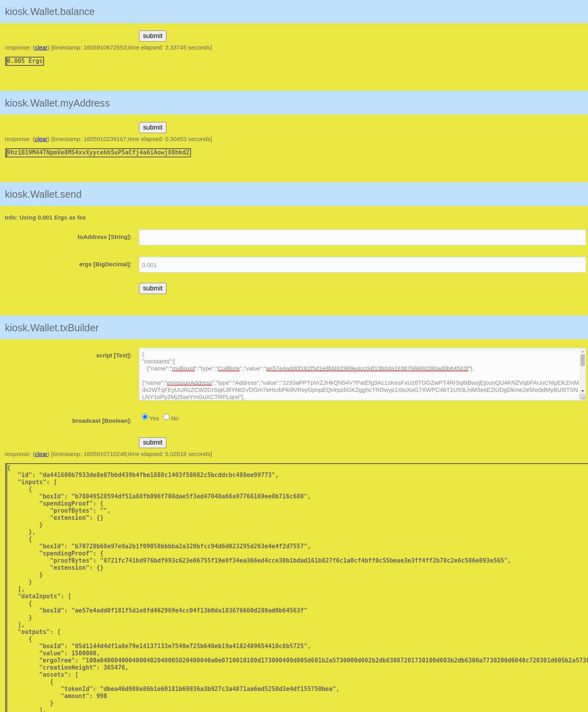
Task: Click the script box scroll-down arrow
Action: (582, 391)
